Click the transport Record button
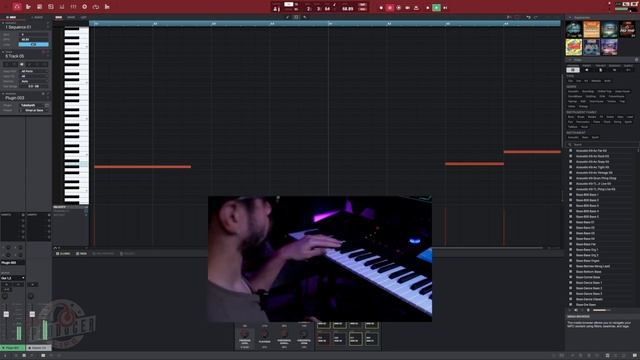This screenshot has width=640, height=360. pyautogui.click(x=381, y=8)
